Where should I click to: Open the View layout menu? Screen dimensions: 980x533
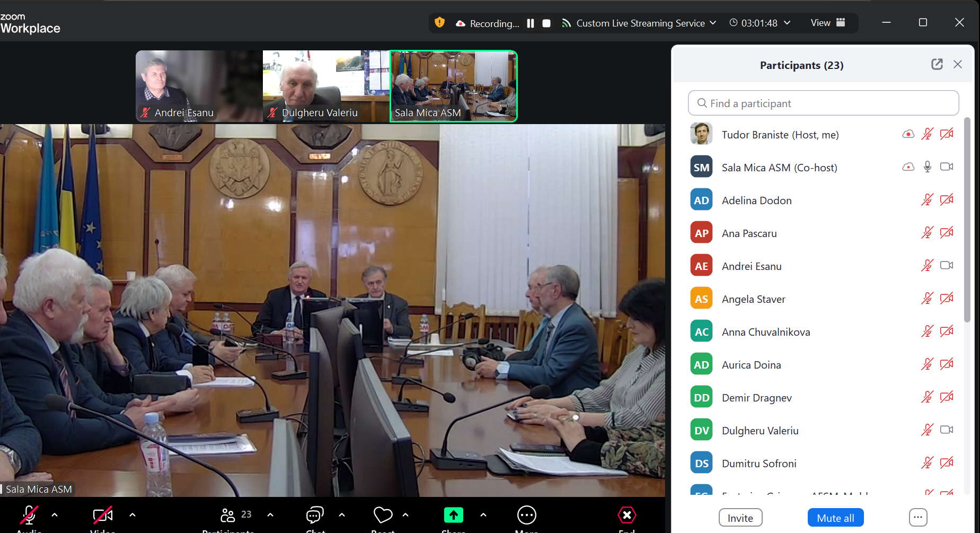827,23
